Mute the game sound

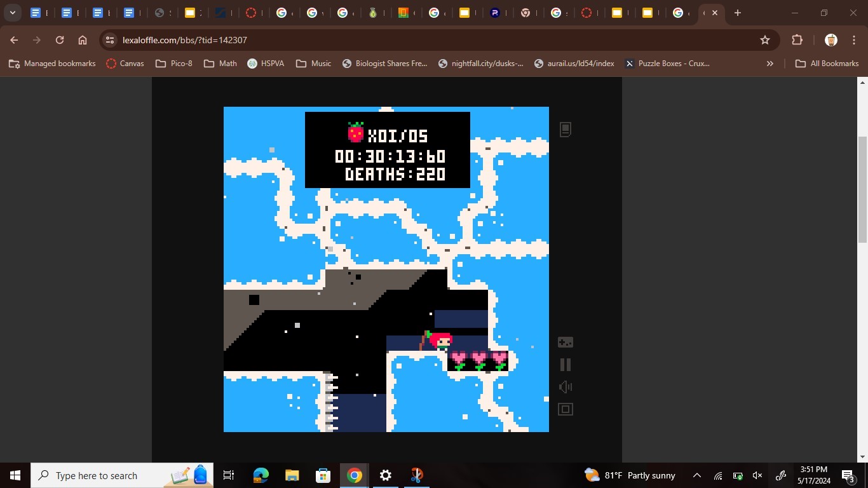(x=566, y=387)
